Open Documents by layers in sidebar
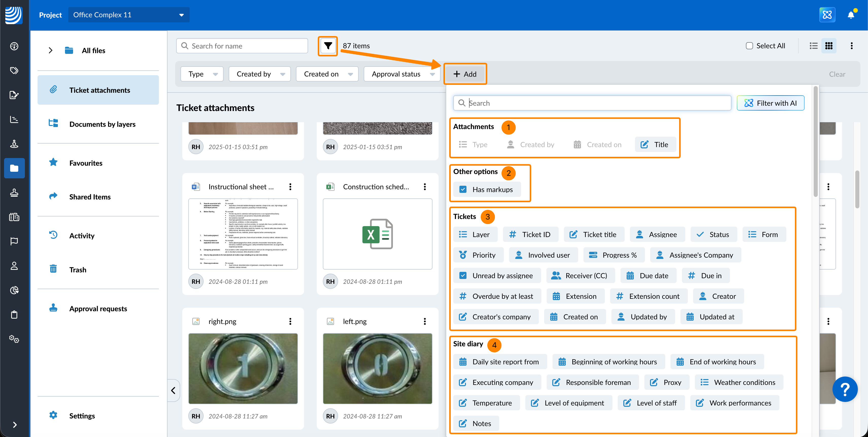This screenshot has width=868, height=437. (102, 124)
